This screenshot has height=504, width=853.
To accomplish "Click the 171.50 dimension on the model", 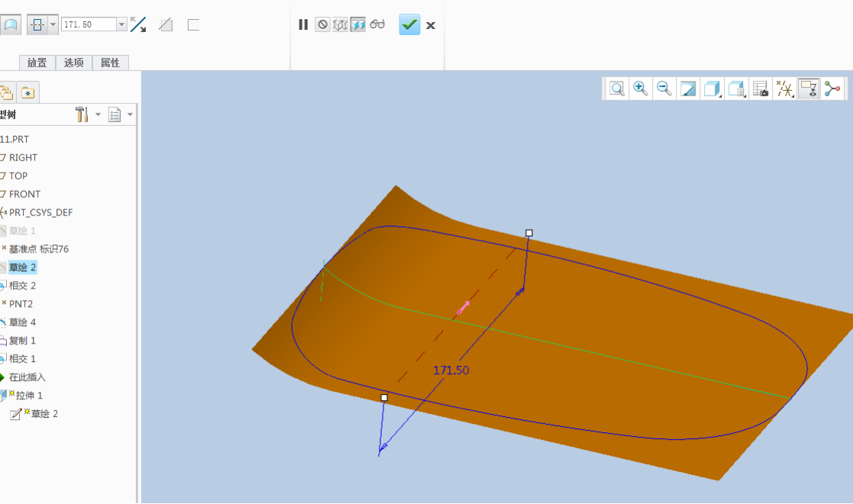I will point(451,370).
